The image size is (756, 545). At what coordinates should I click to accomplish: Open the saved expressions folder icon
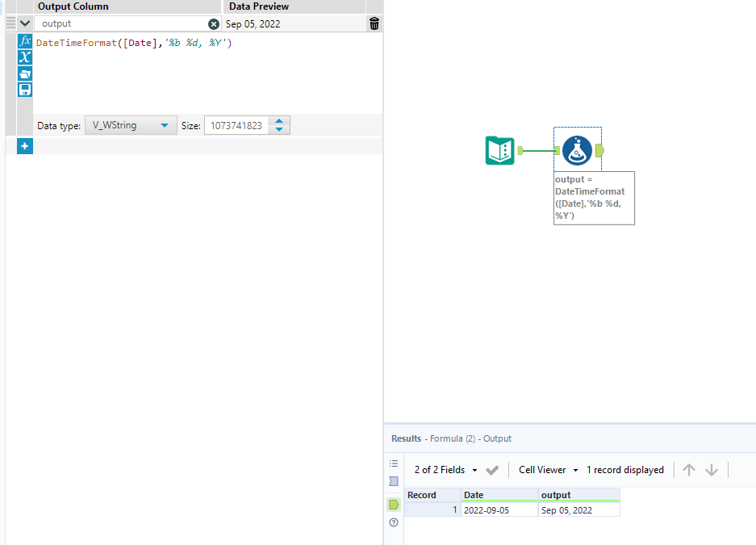point(24,73)
